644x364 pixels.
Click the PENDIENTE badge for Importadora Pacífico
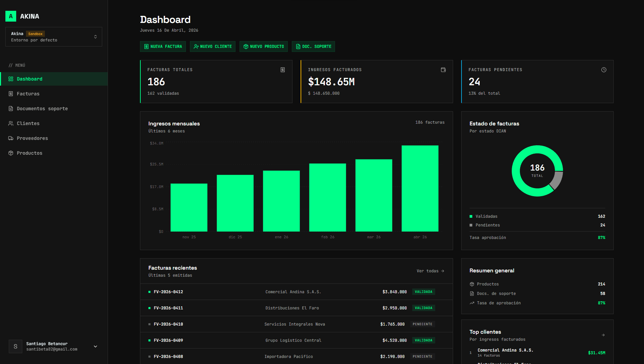click(422, 357)
